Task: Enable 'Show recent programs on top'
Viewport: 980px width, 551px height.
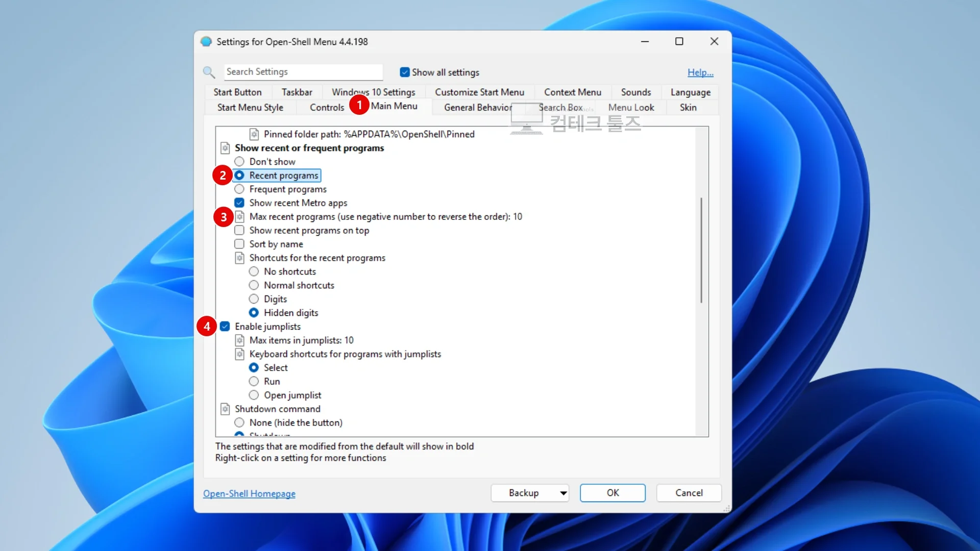Action: click(239, 231)
